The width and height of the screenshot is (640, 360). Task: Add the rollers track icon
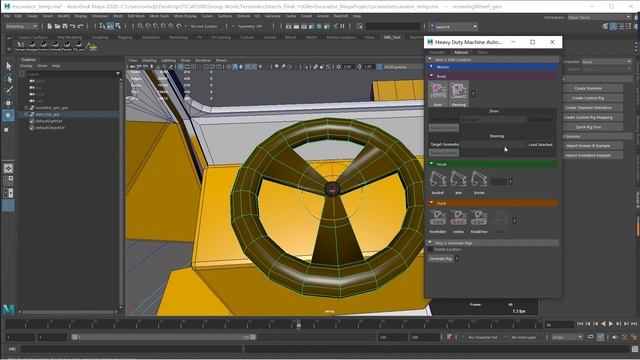coord(458,221)
